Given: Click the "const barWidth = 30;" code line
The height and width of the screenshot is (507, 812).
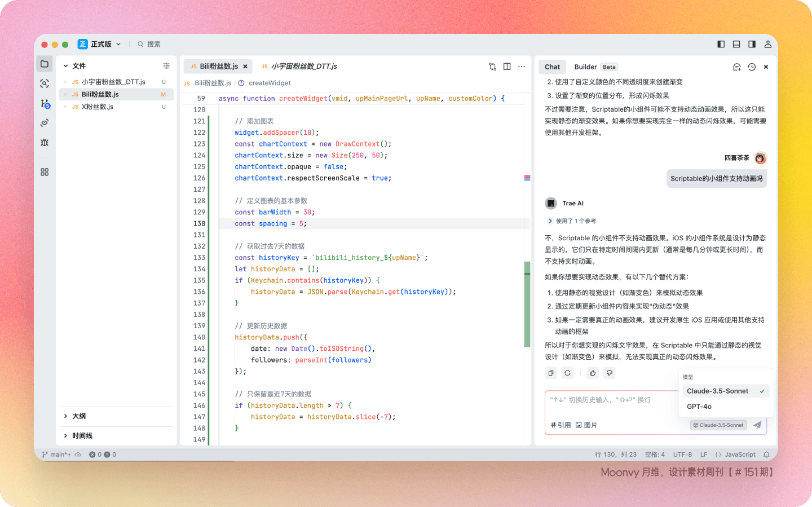Looking at the screenshot, I should tap(275, 212).
